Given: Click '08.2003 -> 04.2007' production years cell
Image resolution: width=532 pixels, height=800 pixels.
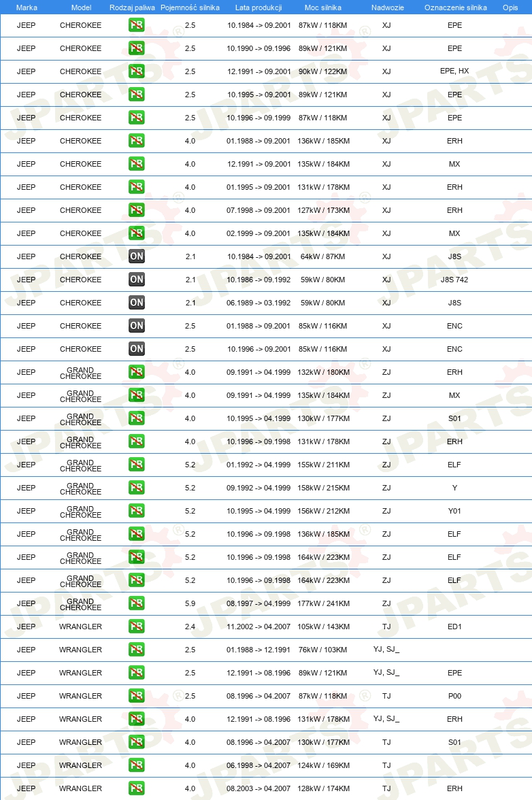Looking at the screenshot, I should pos(259,788).
